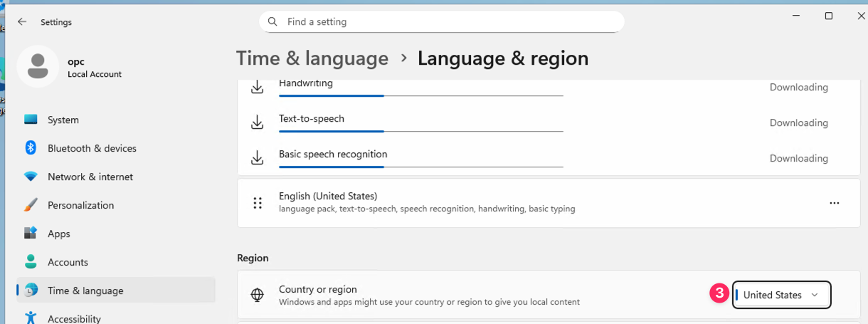Open more options for English (United States)
Viewport: 868px width, 324px height.
[x=835, y=203]
